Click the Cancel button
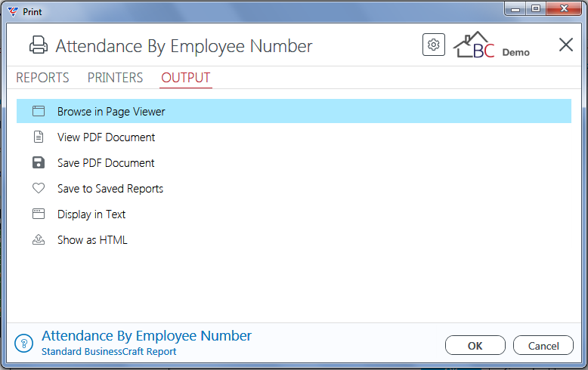 click(543, 345)
